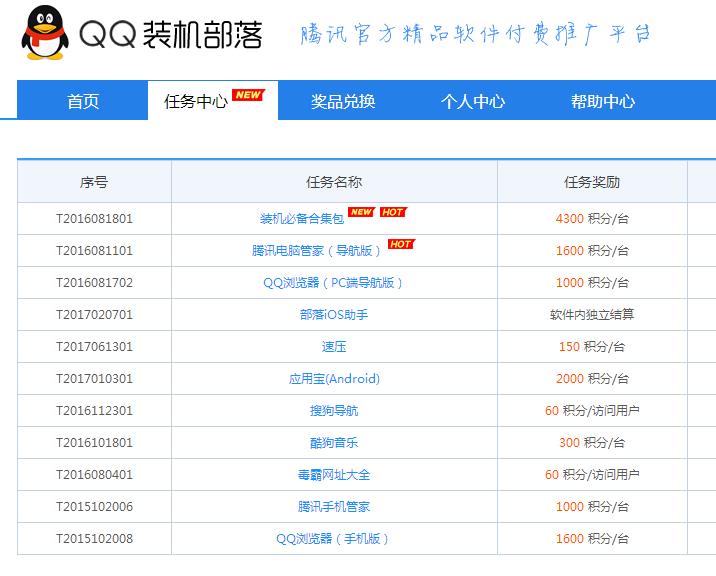Open the 应用宝(Android) task link
This screenshot has width=716, height=576.
coord(334,379)
